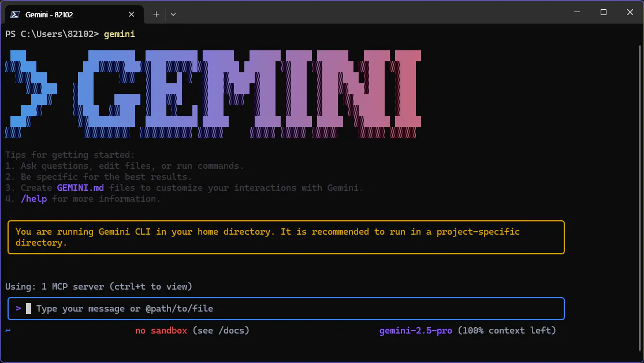
Task: Click the /help command text
Action: (33, 199)
